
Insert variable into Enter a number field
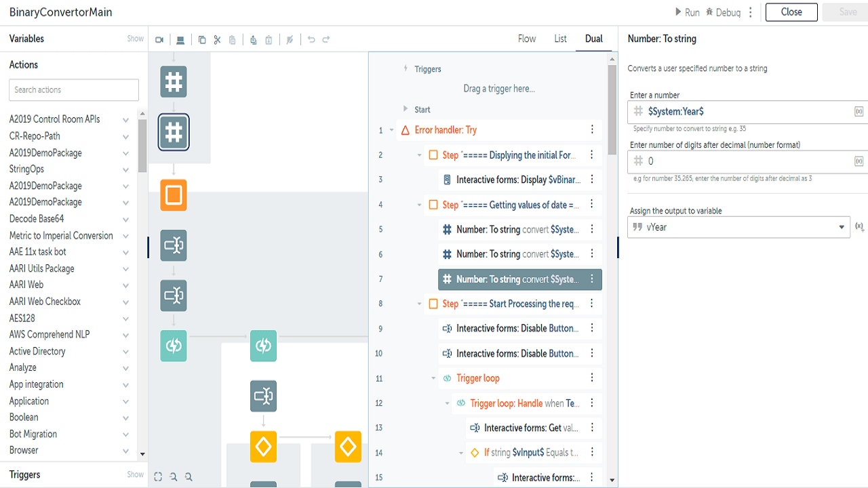859,111
